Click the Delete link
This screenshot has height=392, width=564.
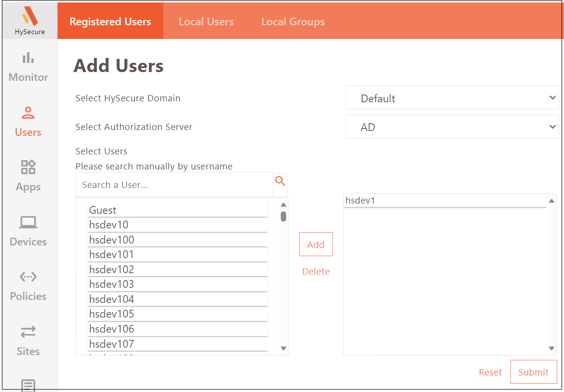pyautogui.click(x=315, y=271)
